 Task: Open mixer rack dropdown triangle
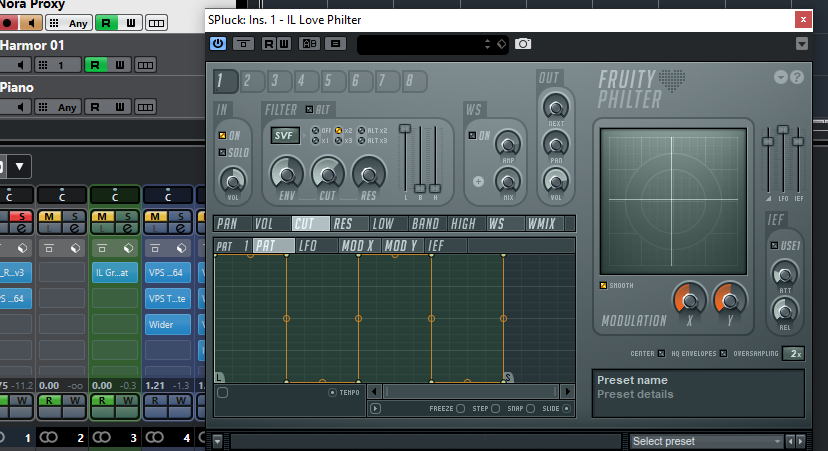pos(19,166)
